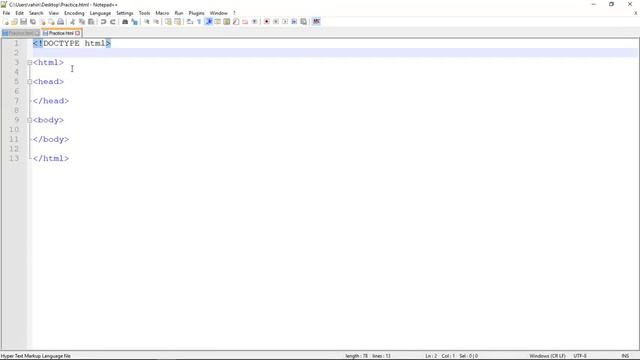Image resolution: width=640 pixels, height=360 pixels.
Task: Open the ? help menu
Action: pyautogui.click(x=234, y=13)
